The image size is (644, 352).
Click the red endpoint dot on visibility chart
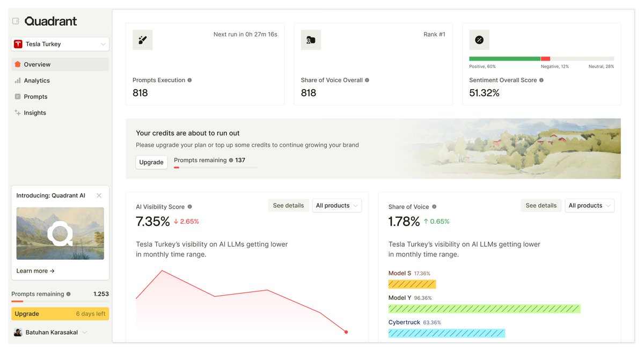346,332
